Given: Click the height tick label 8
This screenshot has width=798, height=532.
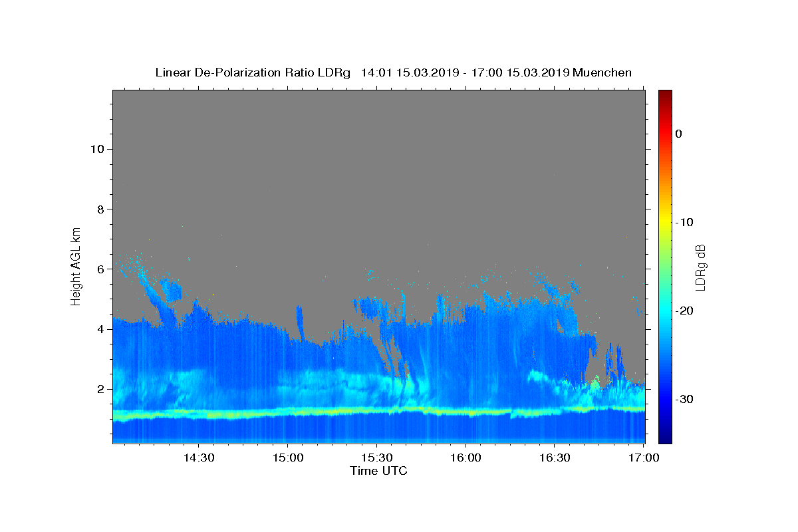Looking at the screenshot, I should (100, 209).
